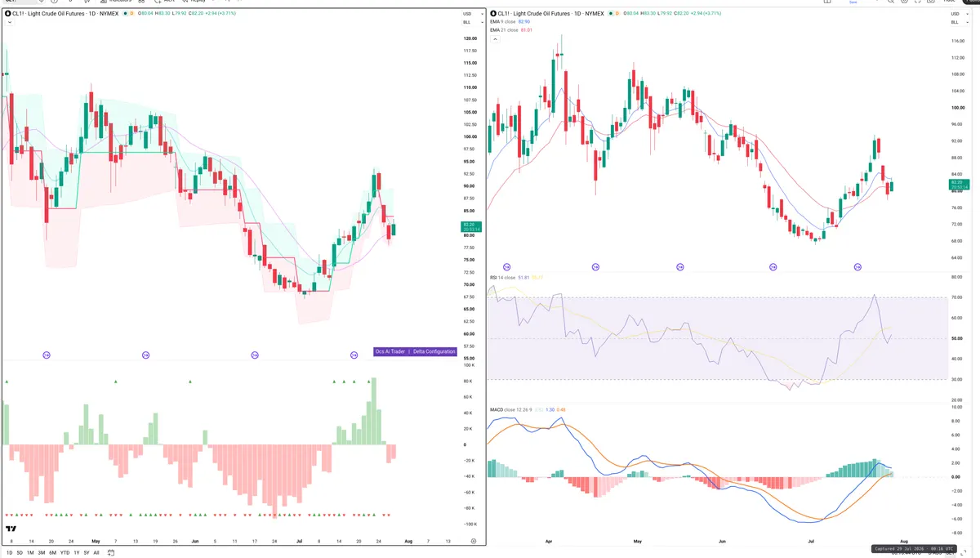Screen dimensions: 980x558
Task: Click the orange D badge on left chart
Action: 131,14
